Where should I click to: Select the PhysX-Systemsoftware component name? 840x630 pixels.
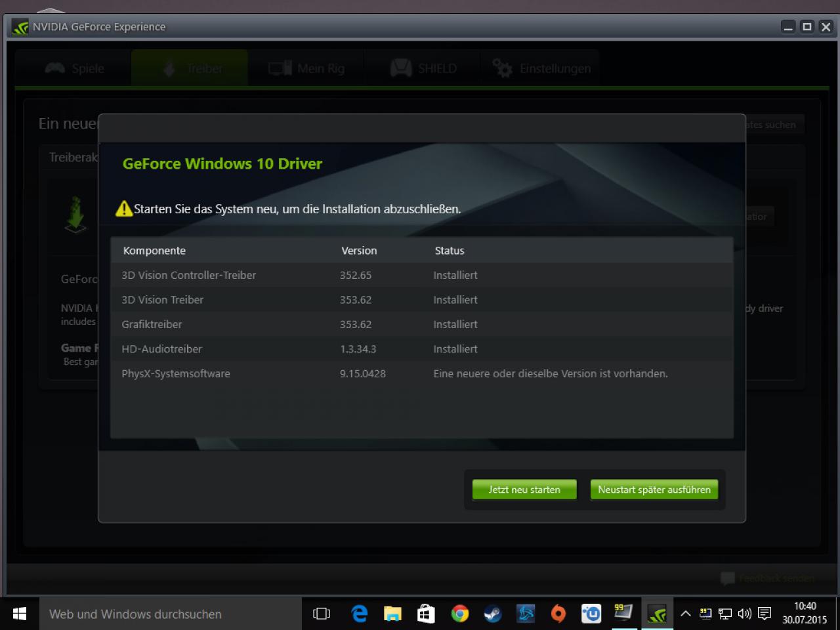pyautogui.click(x=175, y=374)
